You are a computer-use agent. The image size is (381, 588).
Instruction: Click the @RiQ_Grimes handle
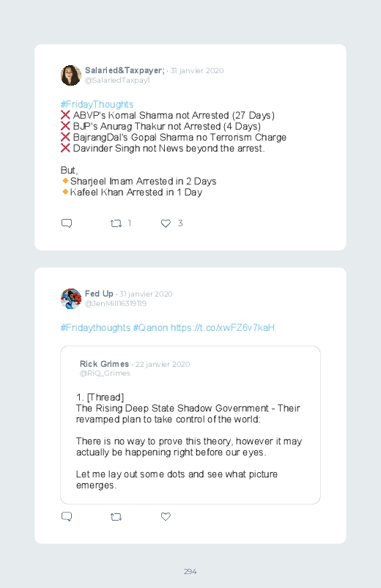(x=105, y=373)
